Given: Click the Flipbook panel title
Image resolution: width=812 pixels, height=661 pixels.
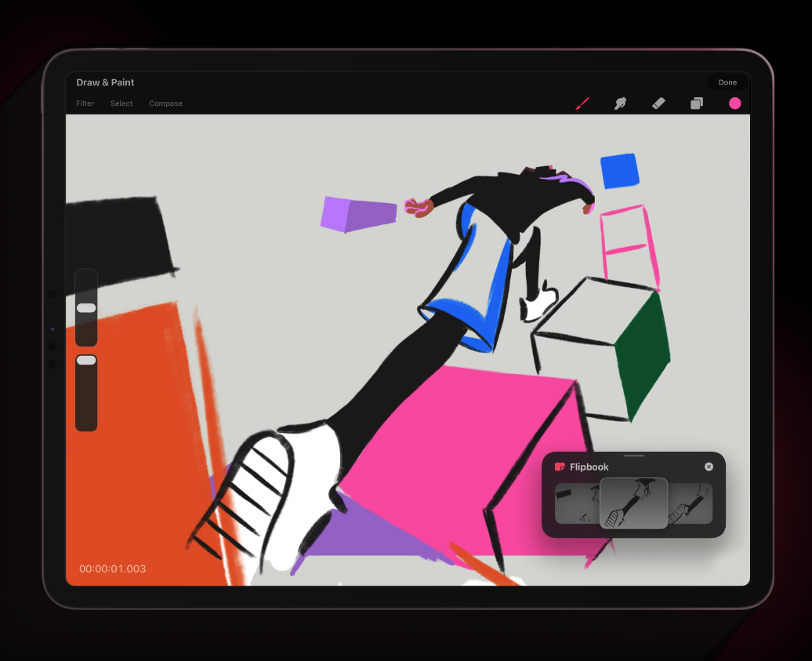Looking at the screenshot, I should (589, 467).
